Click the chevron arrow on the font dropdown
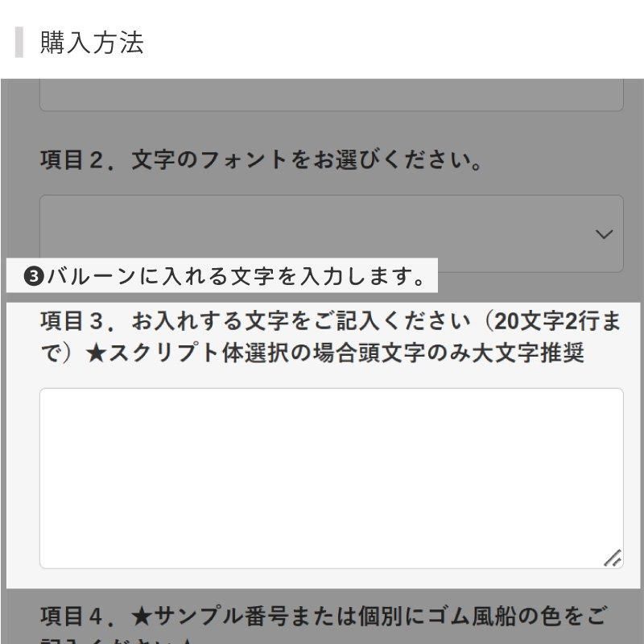 [604, 234]
